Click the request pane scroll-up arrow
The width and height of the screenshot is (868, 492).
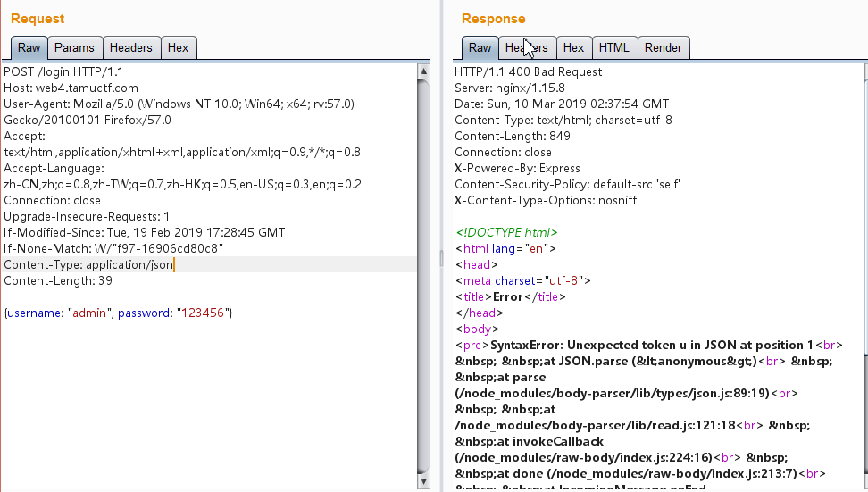pyautogui.click(x=425, y=71)
